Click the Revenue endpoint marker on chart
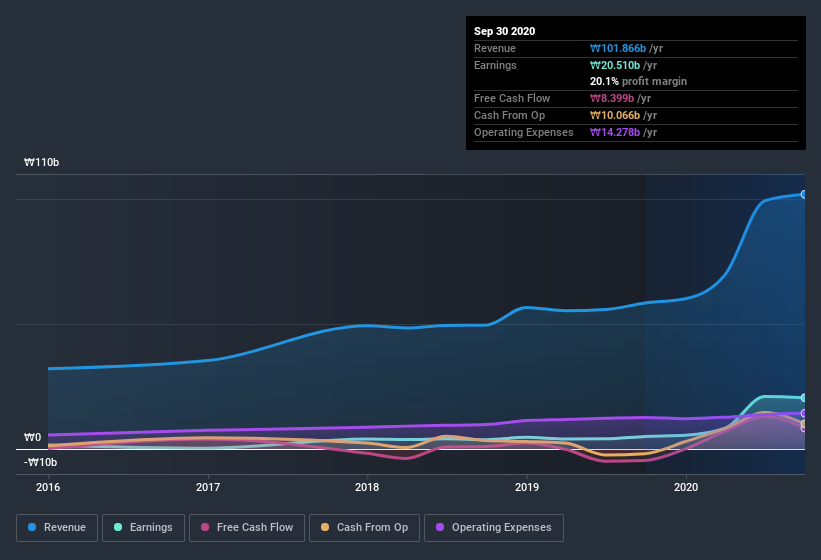 pyautogui.click(x=803, y=194)
